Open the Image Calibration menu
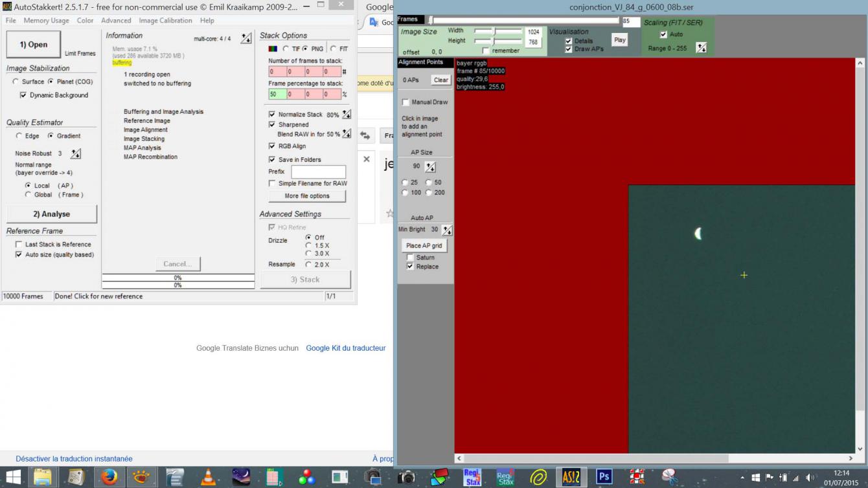 (165, 21)
